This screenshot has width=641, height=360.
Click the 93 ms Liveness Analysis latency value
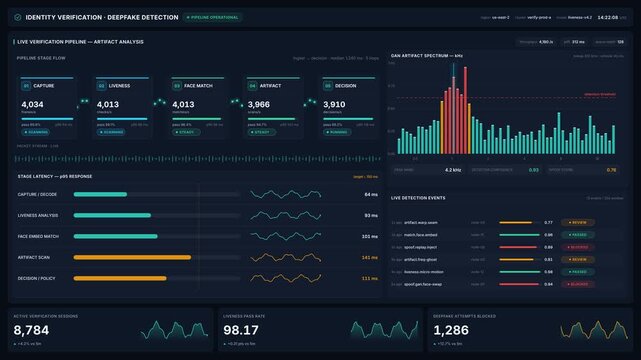tap(371, 215)
